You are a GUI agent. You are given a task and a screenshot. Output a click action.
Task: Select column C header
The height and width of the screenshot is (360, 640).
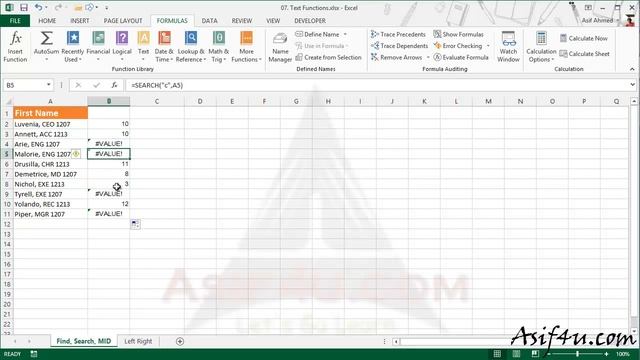(157, 101)
